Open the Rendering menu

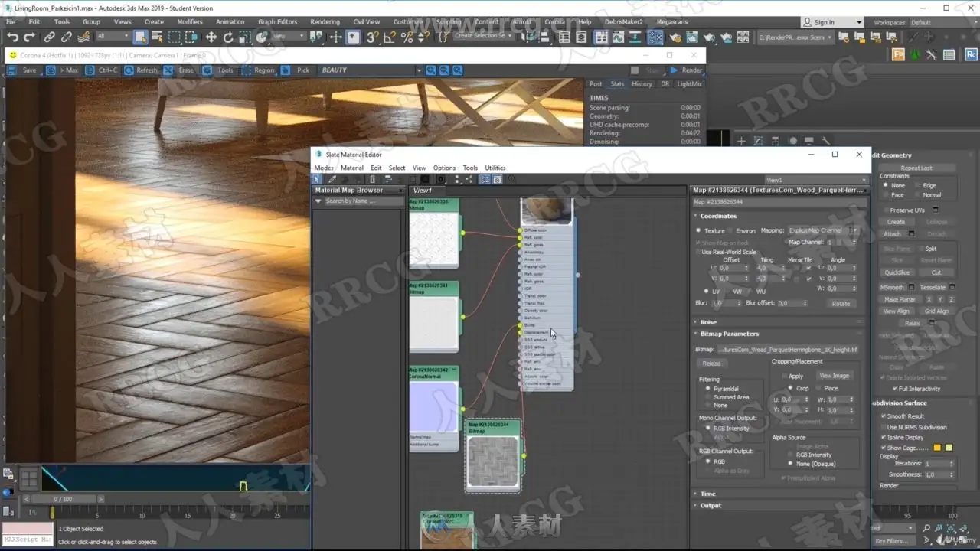coord(325,22)
